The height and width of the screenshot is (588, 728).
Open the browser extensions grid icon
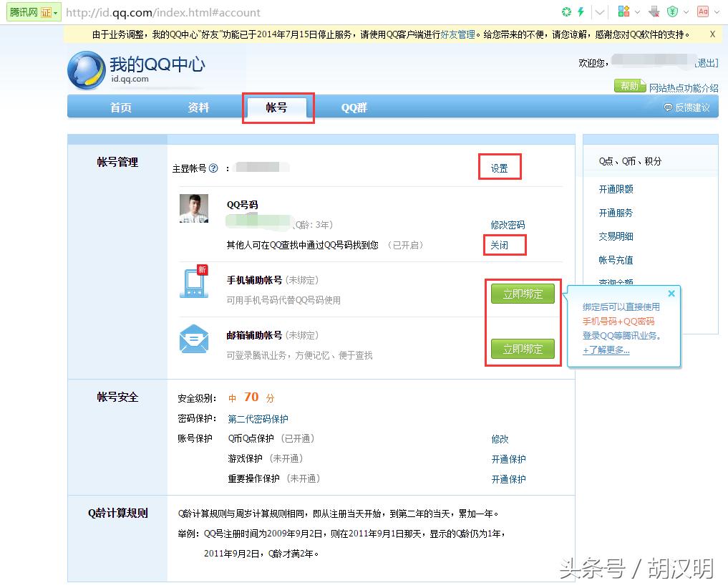pos(623,11)
